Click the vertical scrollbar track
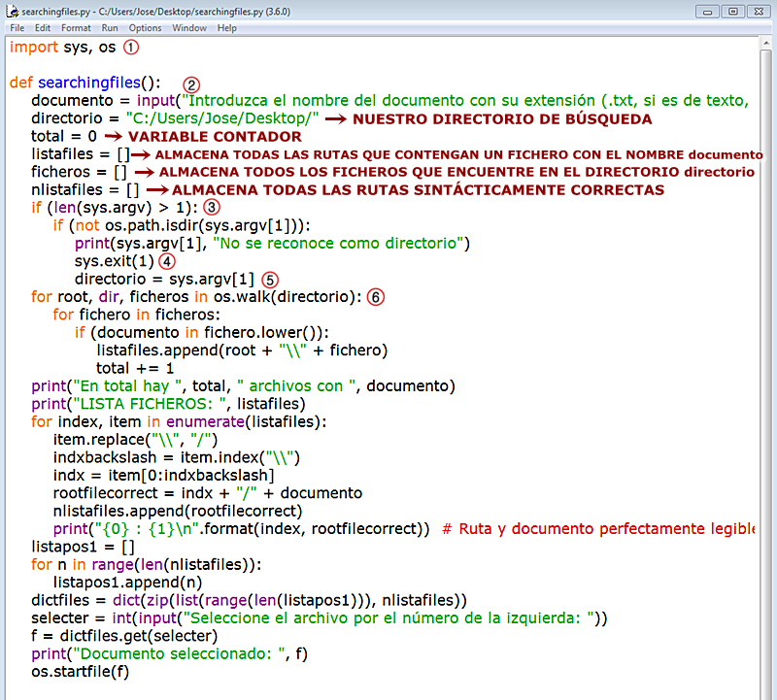 765,377
